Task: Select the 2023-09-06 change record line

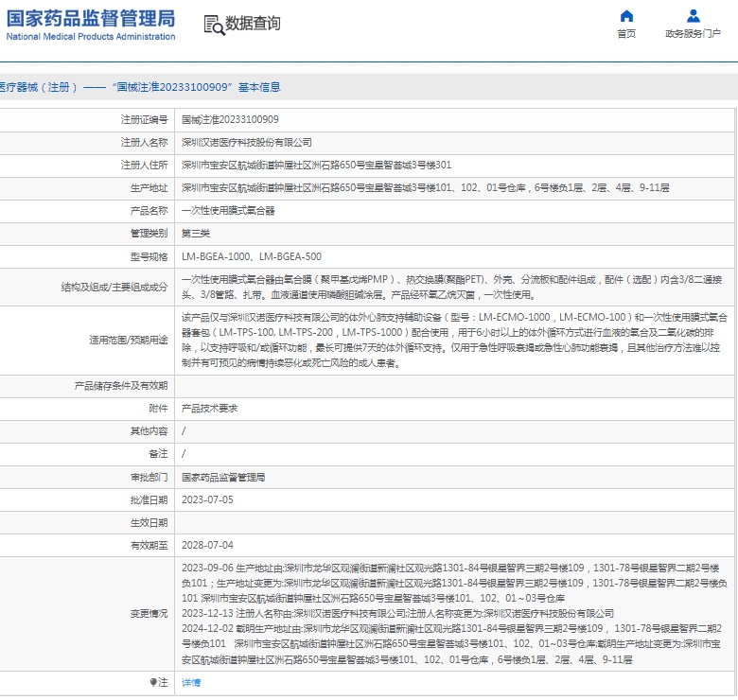Action: click(x=455, y=583)
